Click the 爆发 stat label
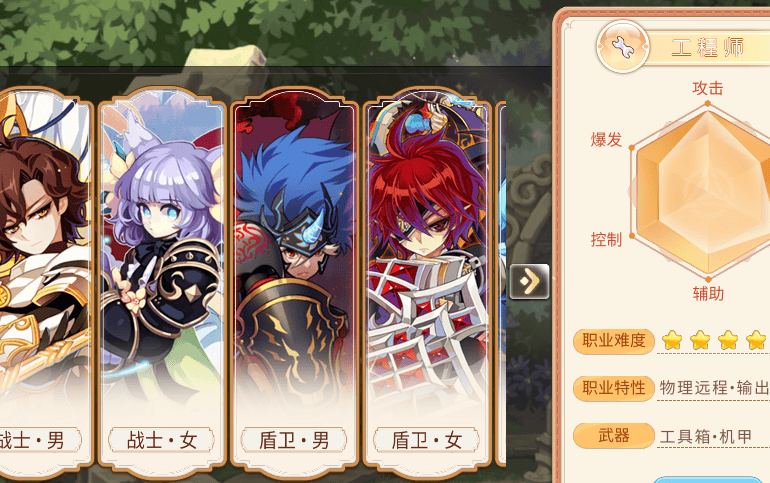The height and width of the screenshot is (483, 770). (606, 140)
